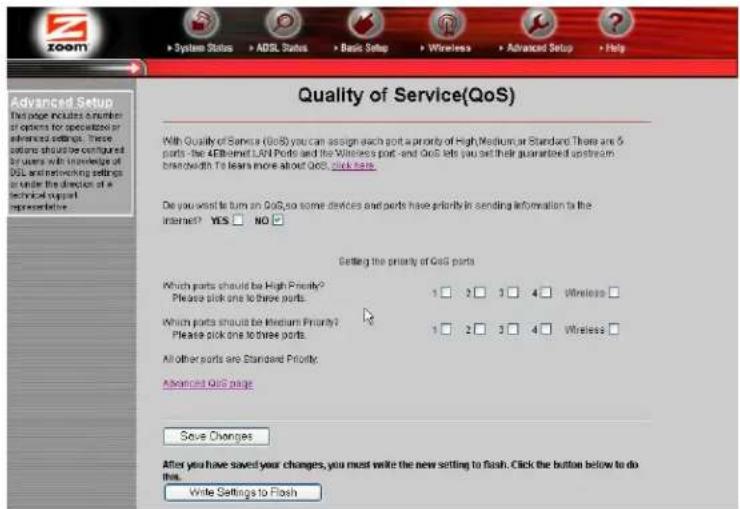Set port 4 as Medium Priority

(546, 329)
